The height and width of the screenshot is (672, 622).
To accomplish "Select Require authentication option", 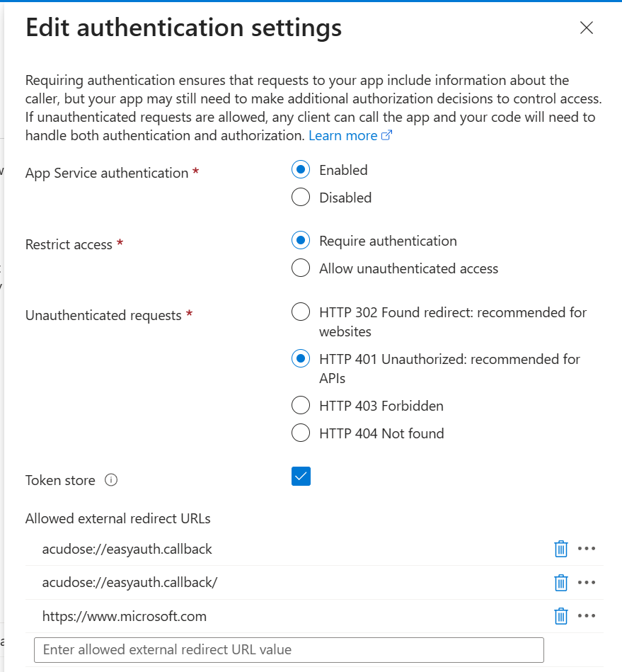I will (x=301, y=240).
